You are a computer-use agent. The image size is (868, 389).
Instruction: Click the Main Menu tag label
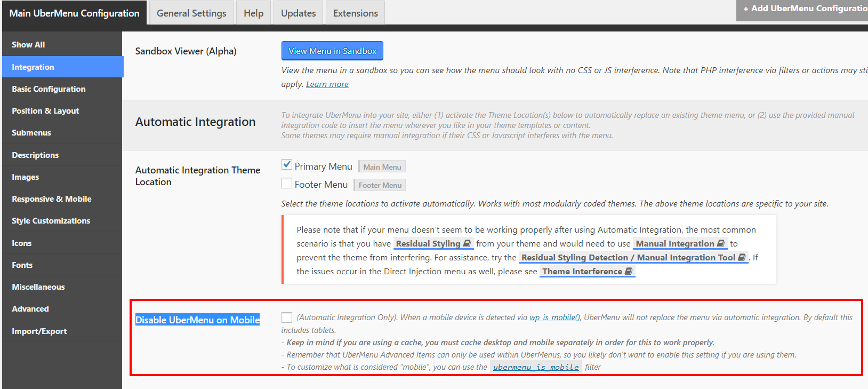(382, 167)
